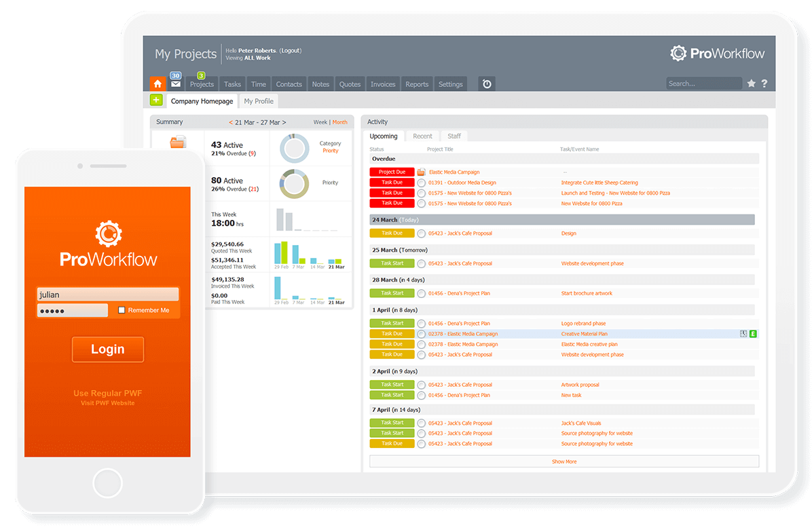The image size is (812, 528).
Task: Open the mail inbox envelope icon
Action: click(176, 84)
